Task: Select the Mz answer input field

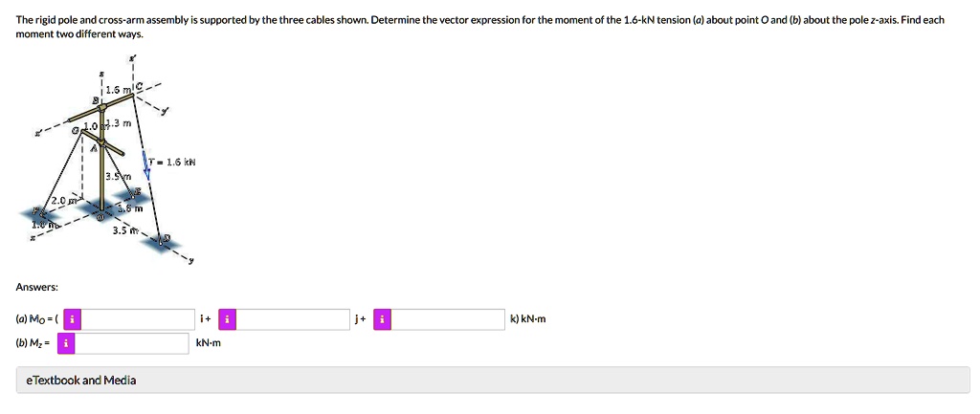Action: (133, 343)
